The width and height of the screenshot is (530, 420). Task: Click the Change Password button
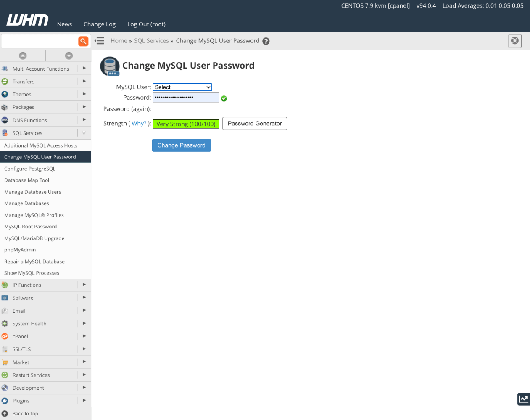(x=181, y=145)
